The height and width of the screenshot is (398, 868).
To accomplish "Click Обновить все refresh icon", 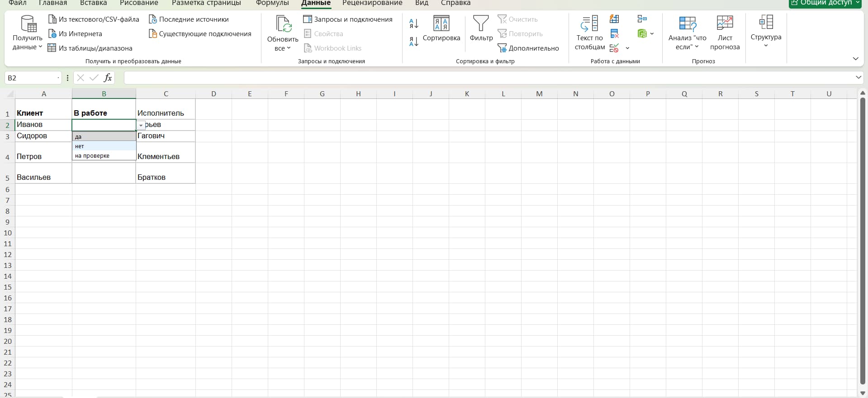I will [283, 33].
